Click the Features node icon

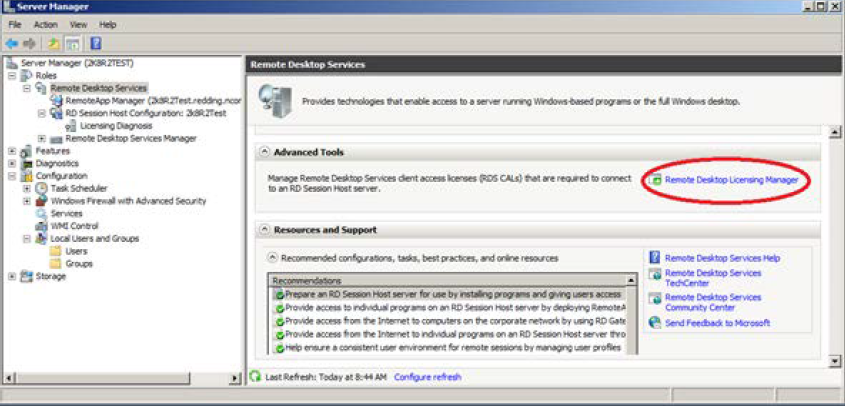tap(27, 151)
